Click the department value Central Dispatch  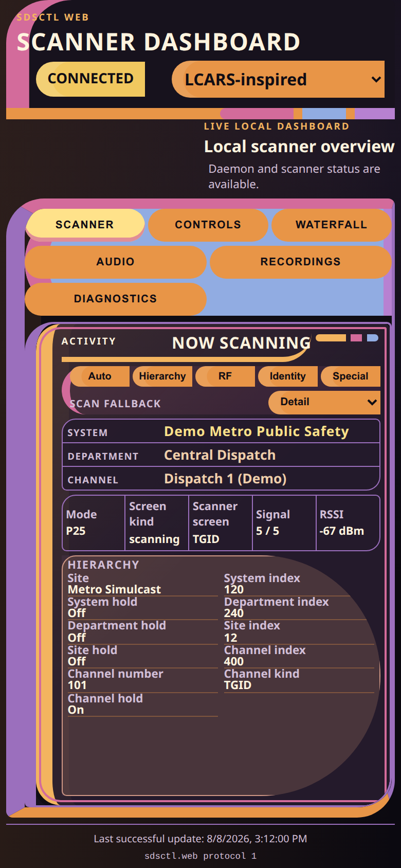tap(220, 455)
